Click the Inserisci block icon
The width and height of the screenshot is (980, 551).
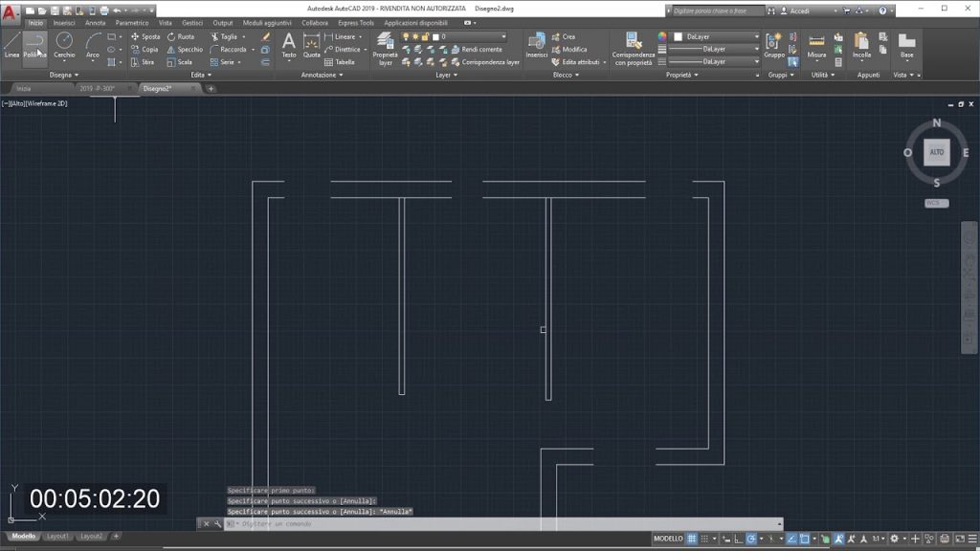[x=536, y=46]
